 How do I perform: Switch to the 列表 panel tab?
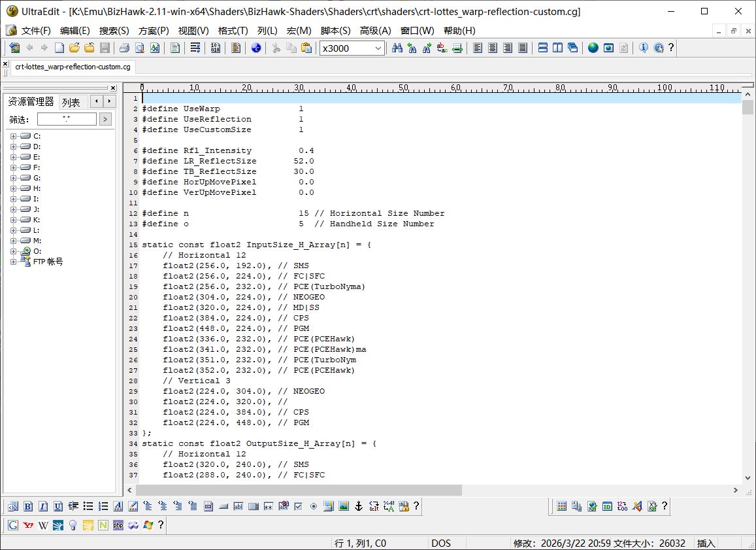pyautogui.click(x=71, y=102)
